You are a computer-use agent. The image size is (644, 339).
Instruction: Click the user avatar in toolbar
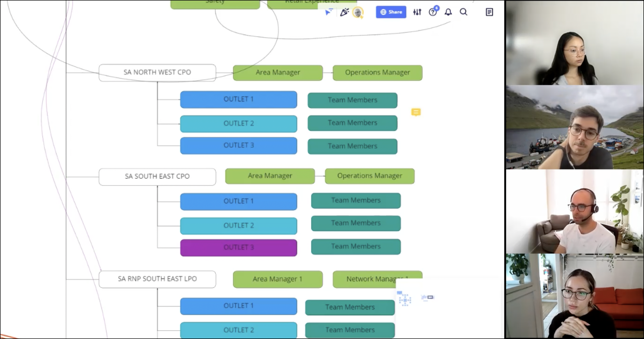click(x=358, y=12)
